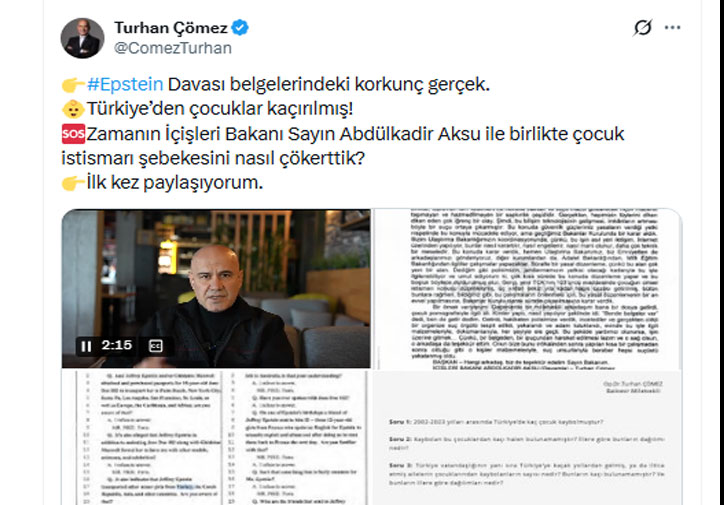The image size is (724, 505).
Task: Click the blue verified badge
Action: (x=240, y=28)
